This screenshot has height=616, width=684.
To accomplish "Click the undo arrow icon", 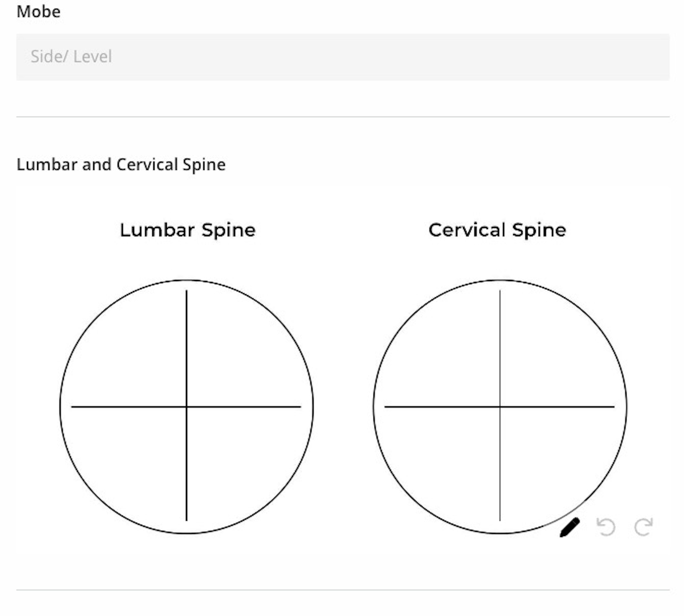I will click(x=605, y=527).
